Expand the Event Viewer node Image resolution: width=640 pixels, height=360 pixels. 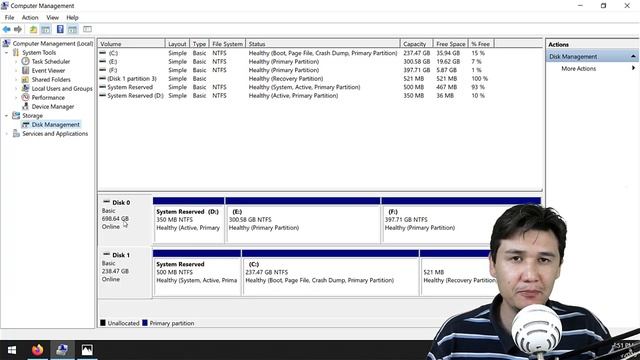pyautogui.click(x=16, y=71)
